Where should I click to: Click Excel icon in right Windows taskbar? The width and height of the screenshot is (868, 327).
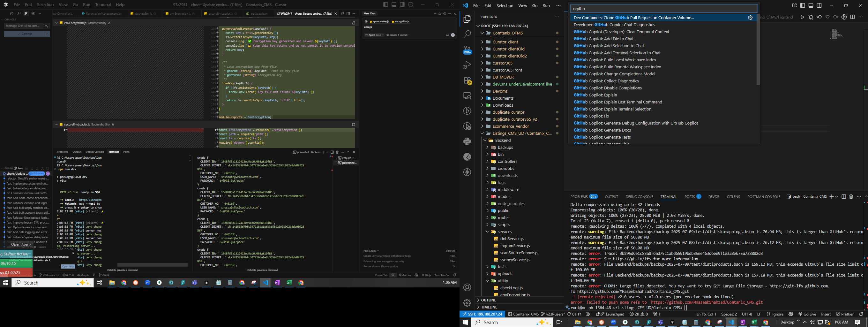(x=754, y=322)
